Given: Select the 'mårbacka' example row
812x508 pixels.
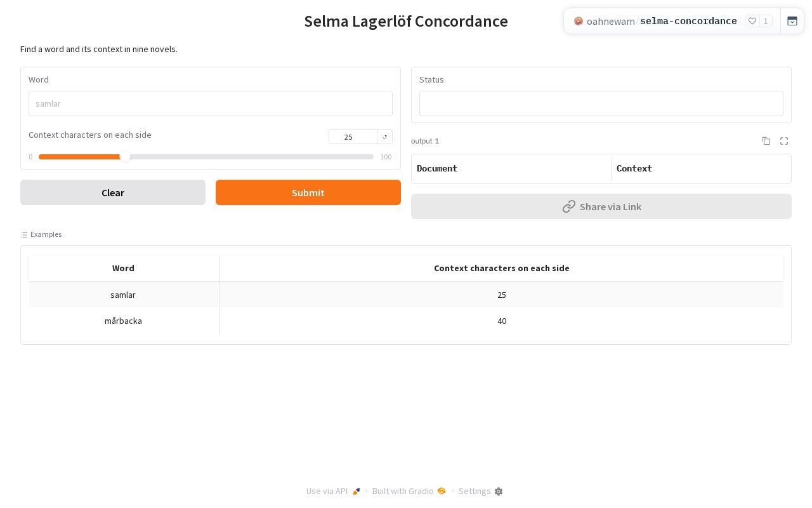Looking at the screenshot, I should (406, 321).
